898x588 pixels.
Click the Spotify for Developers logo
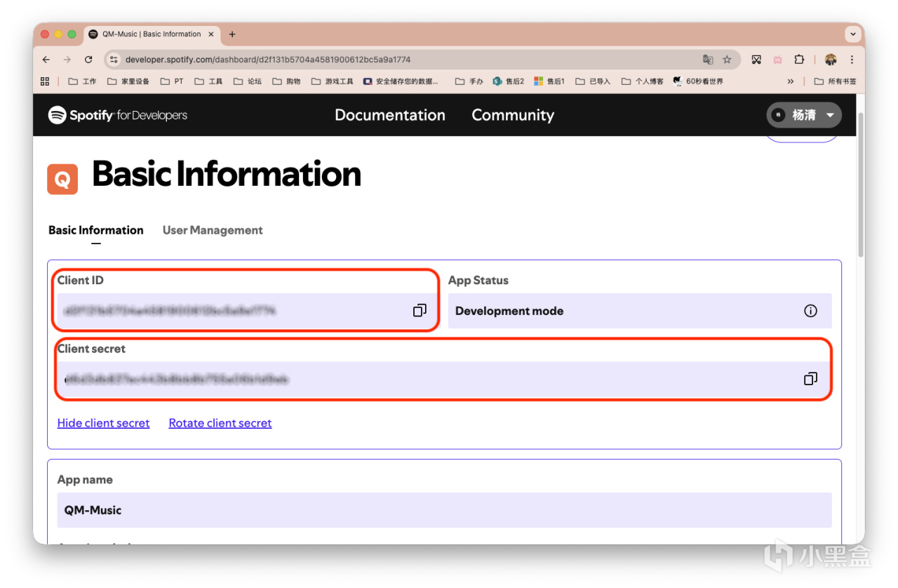(118, 115)
